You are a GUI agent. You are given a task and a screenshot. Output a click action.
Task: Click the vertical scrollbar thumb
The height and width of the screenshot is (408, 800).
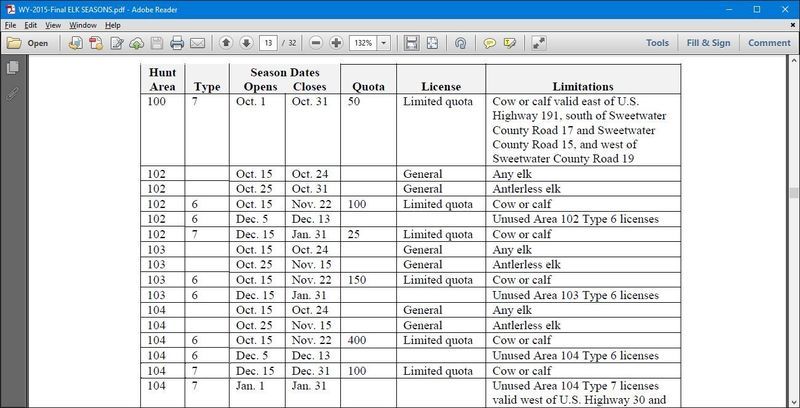(x=793, y=193)
